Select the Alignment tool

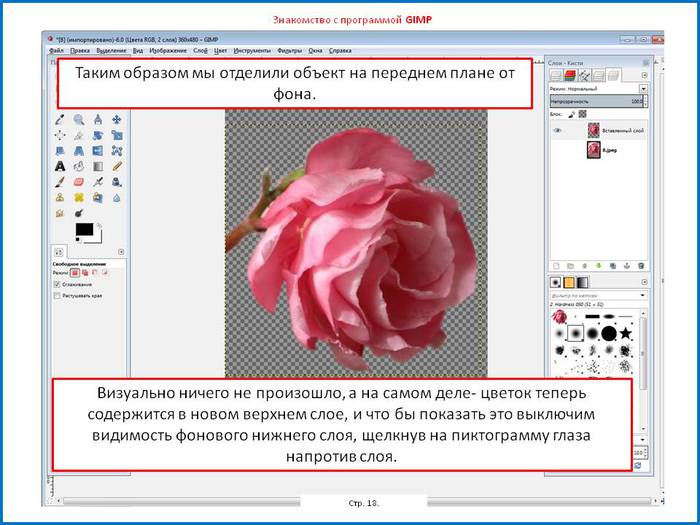click(60, 135)
